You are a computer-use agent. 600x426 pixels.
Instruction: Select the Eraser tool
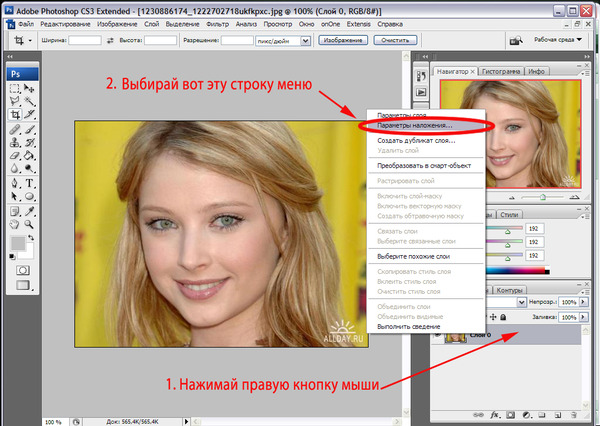pos(15,156)
